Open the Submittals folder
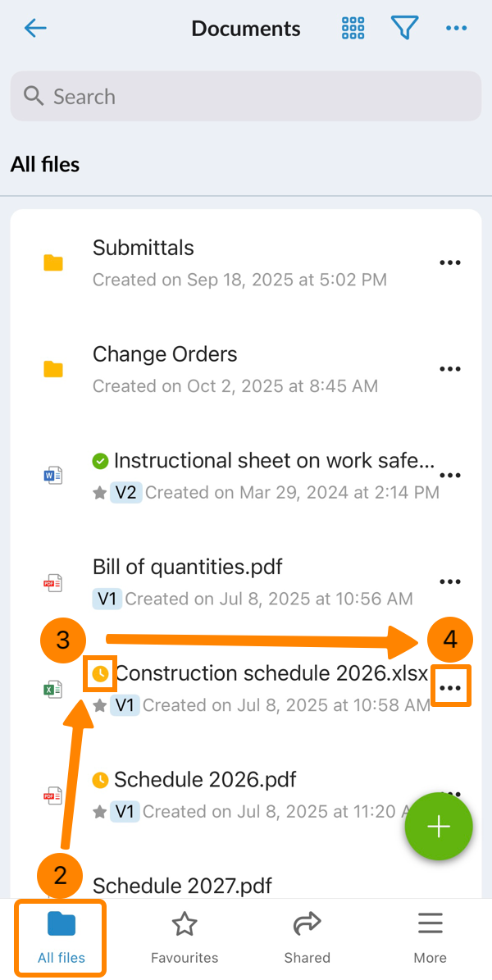The height and width of the screenshot is (980, 492). [143, 248]
